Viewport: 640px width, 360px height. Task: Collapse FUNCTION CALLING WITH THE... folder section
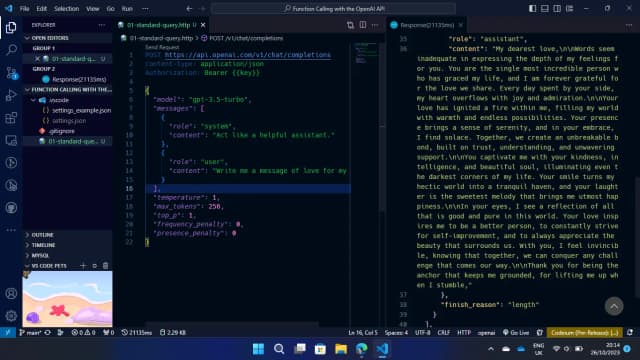[67, 89]
